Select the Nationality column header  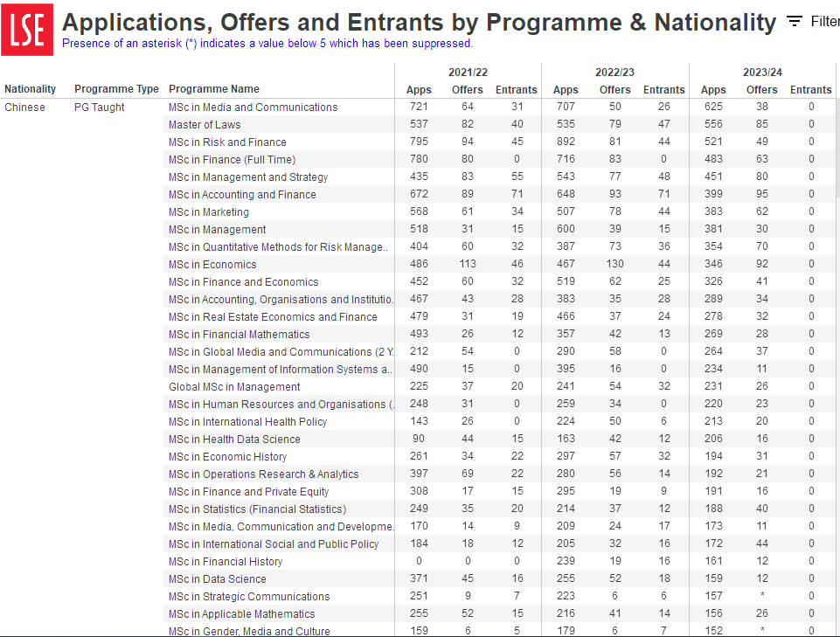[x=30, y=89]
